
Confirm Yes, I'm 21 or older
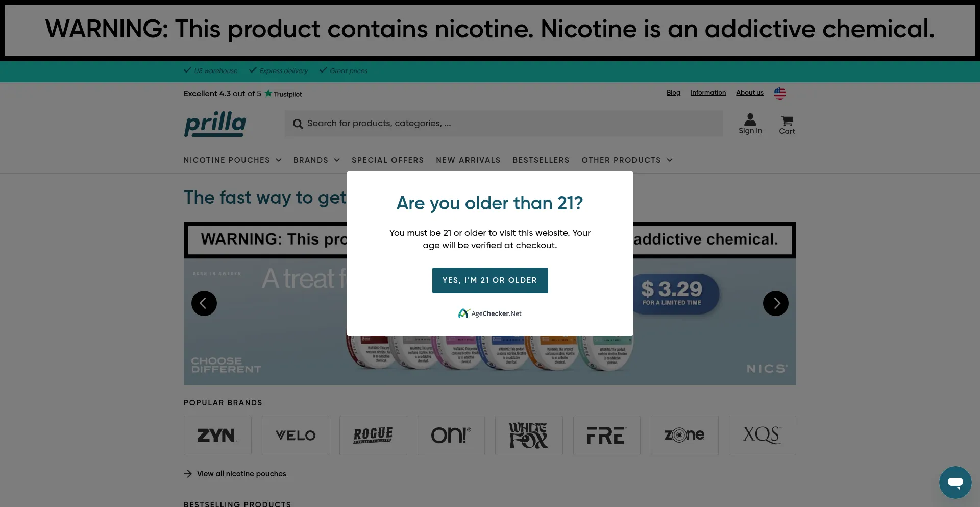(490, 280)
